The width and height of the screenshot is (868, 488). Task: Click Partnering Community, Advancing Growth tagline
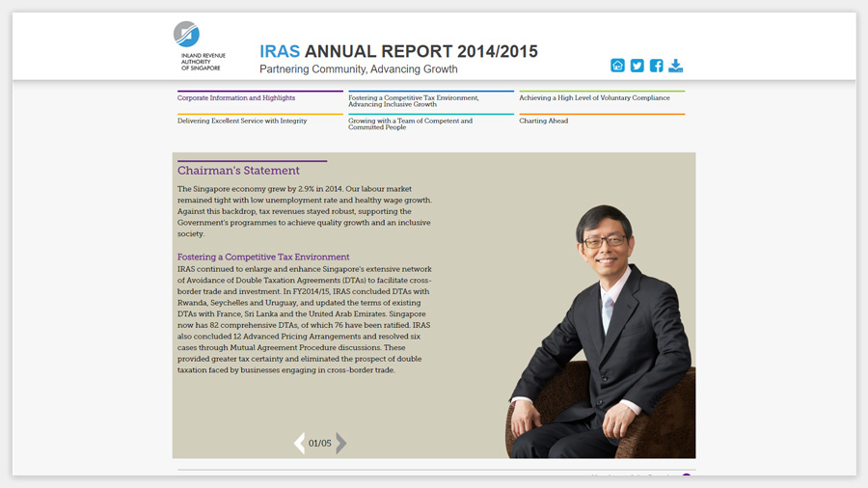358,69
